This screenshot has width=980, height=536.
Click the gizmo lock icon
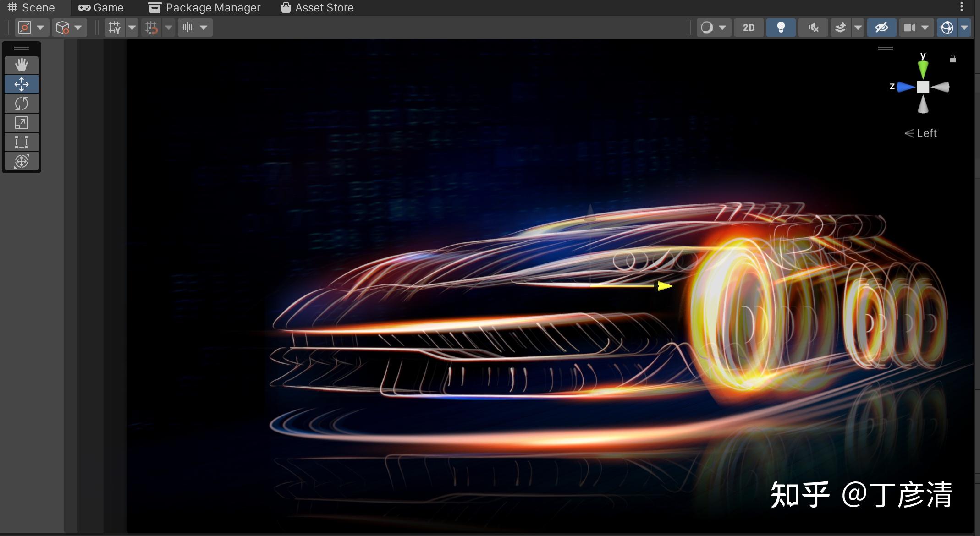pos(953,59)
